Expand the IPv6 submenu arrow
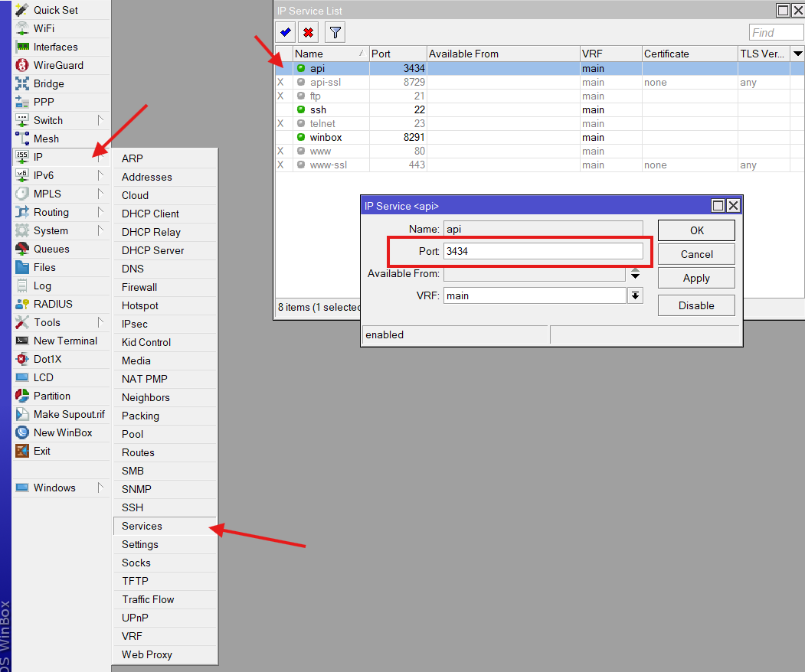The image size is (805, 672). [100, 175]
